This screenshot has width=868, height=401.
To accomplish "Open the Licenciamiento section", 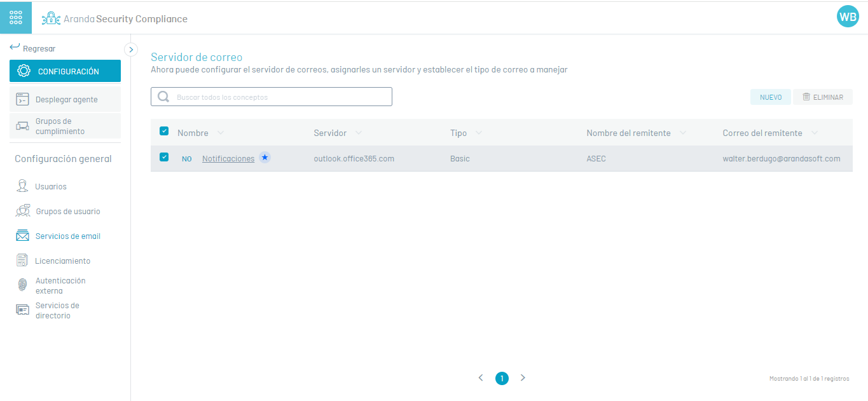I will [62, 261].
